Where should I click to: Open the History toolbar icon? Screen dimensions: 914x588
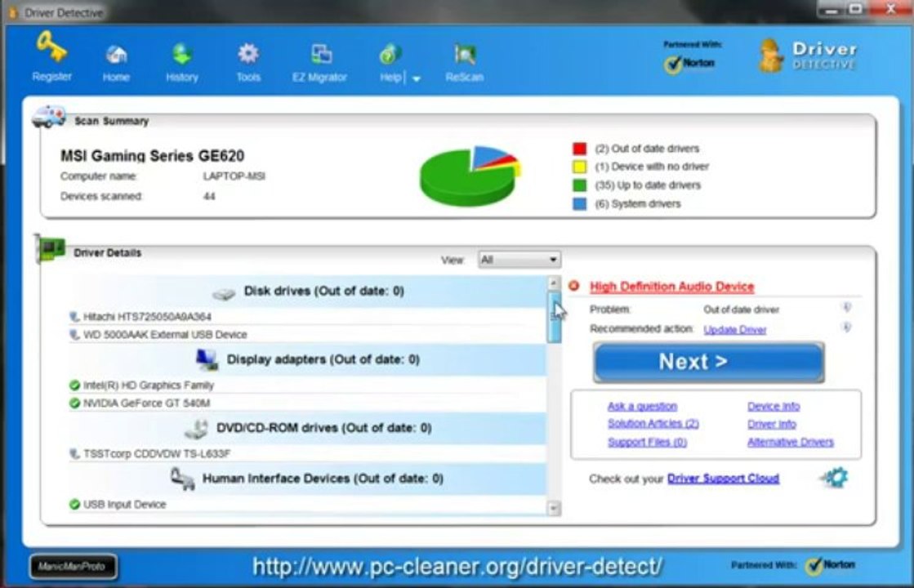pyautogui.click(x=182, y=54)
